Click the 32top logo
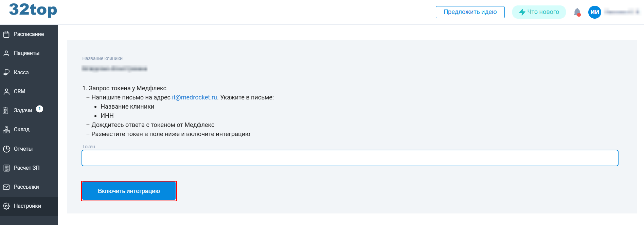The height and width of the screenshot is (225, 644). pos(33,10)
